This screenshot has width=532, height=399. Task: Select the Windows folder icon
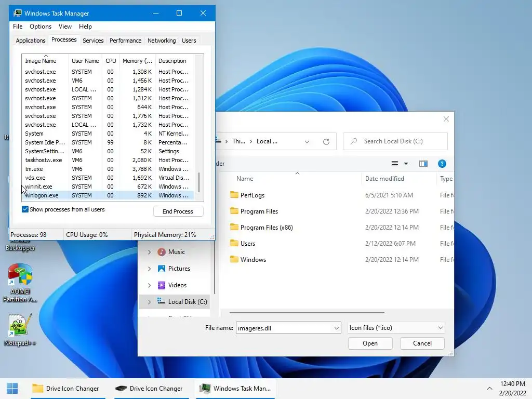coord(234,259)
